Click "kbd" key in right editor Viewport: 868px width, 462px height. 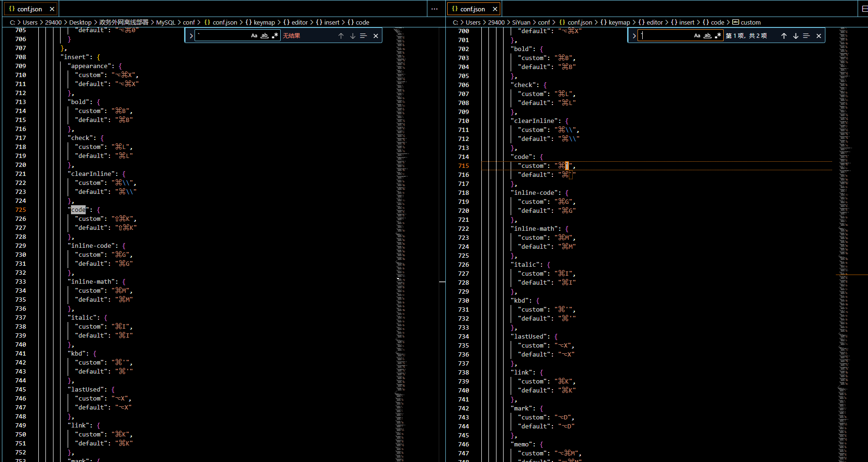point(520,301)
